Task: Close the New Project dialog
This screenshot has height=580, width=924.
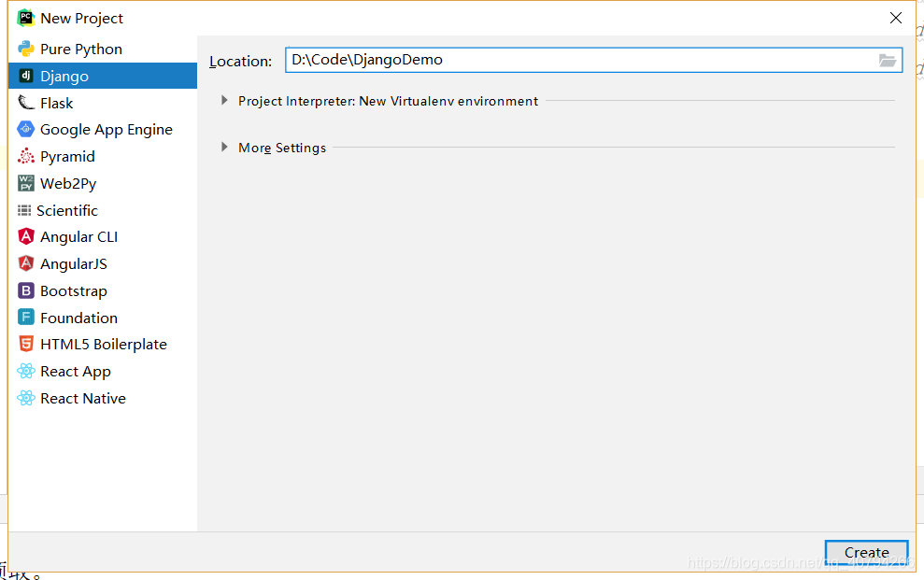Action: click(x=896, y=19)
